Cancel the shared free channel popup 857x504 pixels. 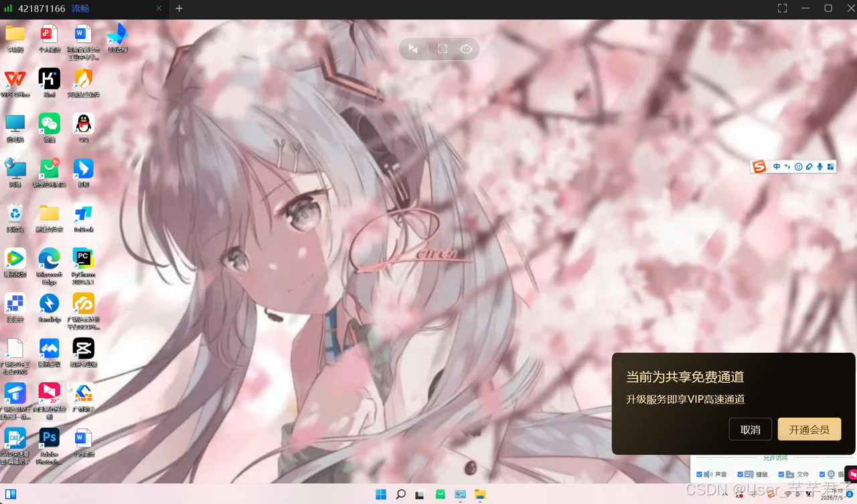[751, 429]
